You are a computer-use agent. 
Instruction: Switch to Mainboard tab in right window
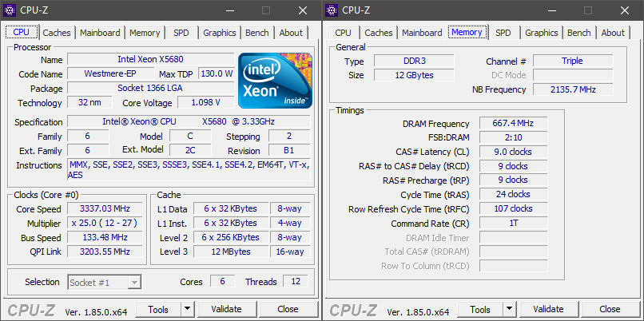click(422, 33)
